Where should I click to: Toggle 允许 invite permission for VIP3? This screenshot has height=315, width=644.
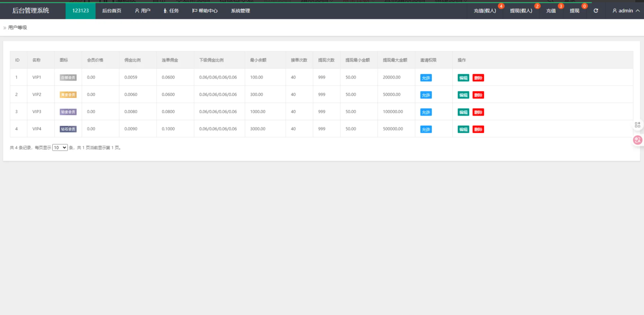point(426,112)
